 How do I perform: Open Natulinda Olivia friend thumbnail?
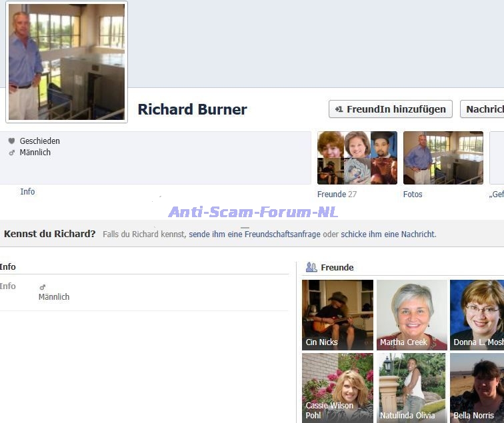pos(411,388)
